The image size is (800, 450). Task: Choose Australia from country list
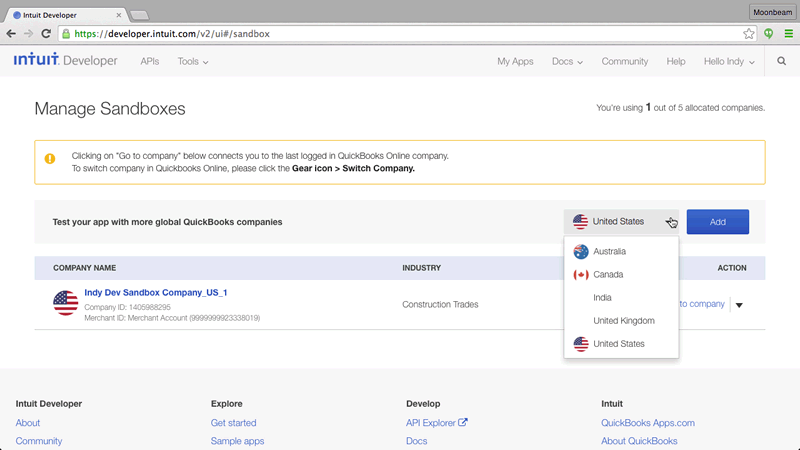pyautogui.click(x=621, y=251)
